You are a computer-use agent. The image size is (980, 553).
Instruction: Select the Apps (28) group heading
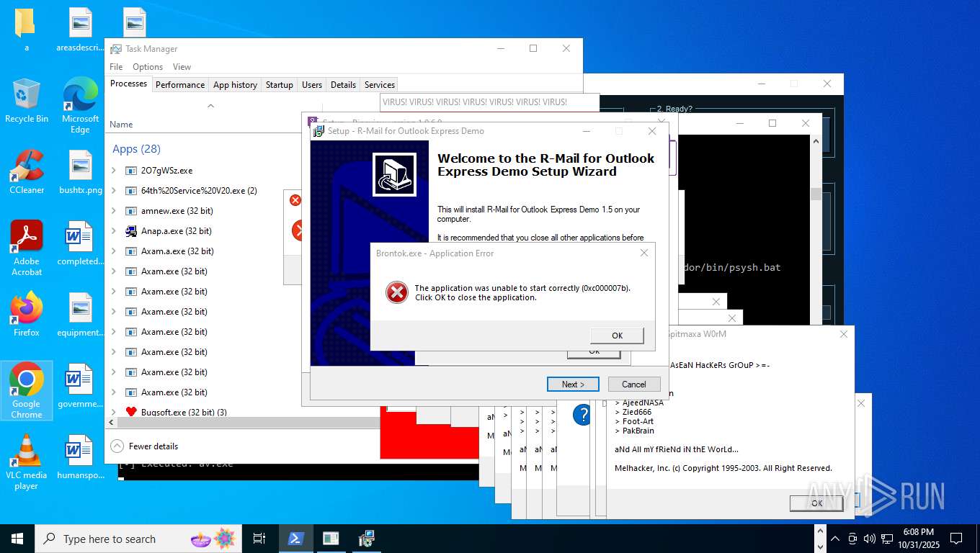[136, 149]
